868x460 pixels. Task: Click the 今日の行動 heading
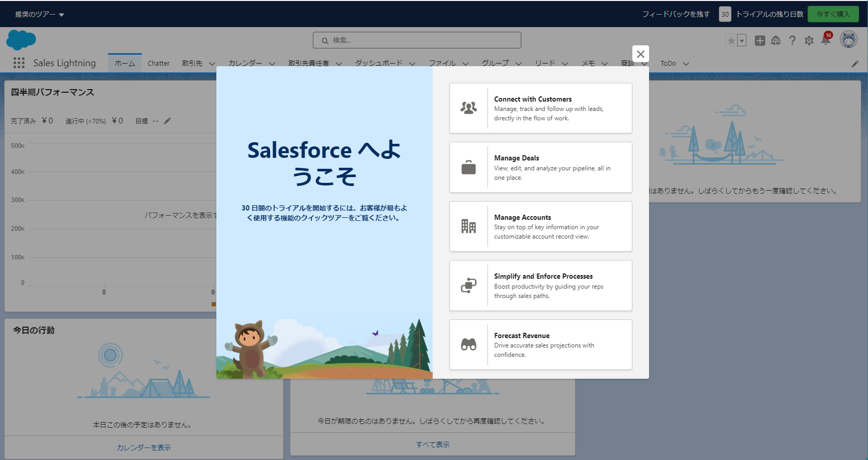pyautogui.click(x=34, y=330)
